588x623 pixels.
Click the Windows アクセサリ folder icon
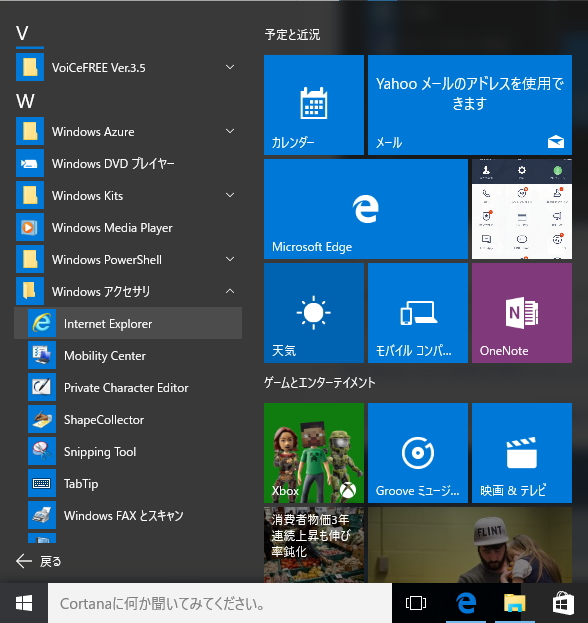pos(30,291)
